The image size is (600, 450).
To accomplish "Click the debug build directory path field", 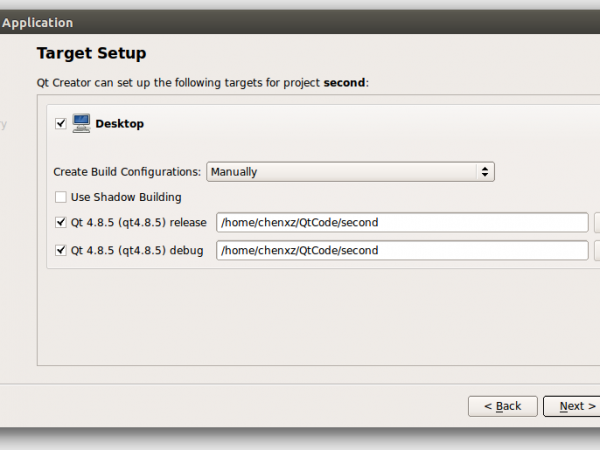I will click(x=402, y=250).
